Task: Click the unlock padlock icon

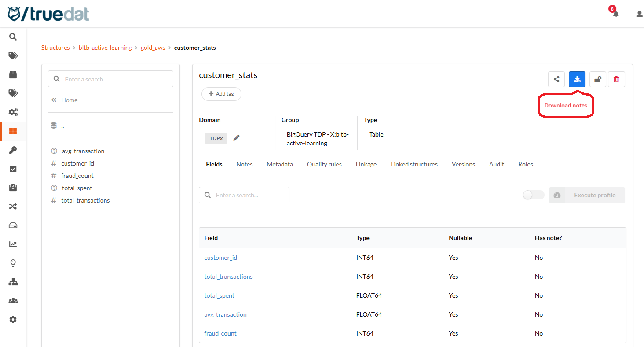Action: pos(597,79)
